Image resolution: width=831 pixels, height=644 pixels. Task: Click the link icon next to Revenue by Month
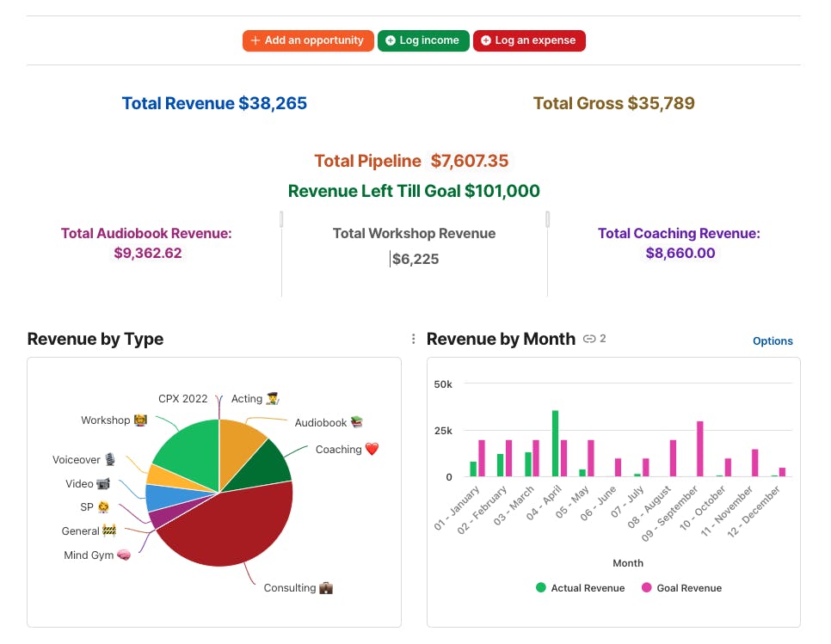pyautogui.click(x=588, y=339)
